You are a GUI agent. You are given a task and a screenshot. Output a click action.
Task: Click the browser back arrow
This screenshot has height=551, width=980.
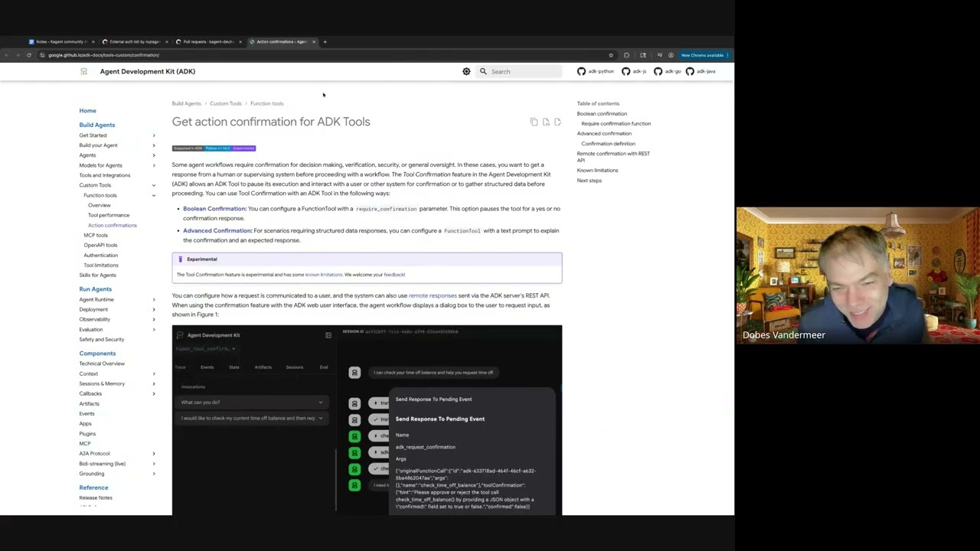click(6, 55)
